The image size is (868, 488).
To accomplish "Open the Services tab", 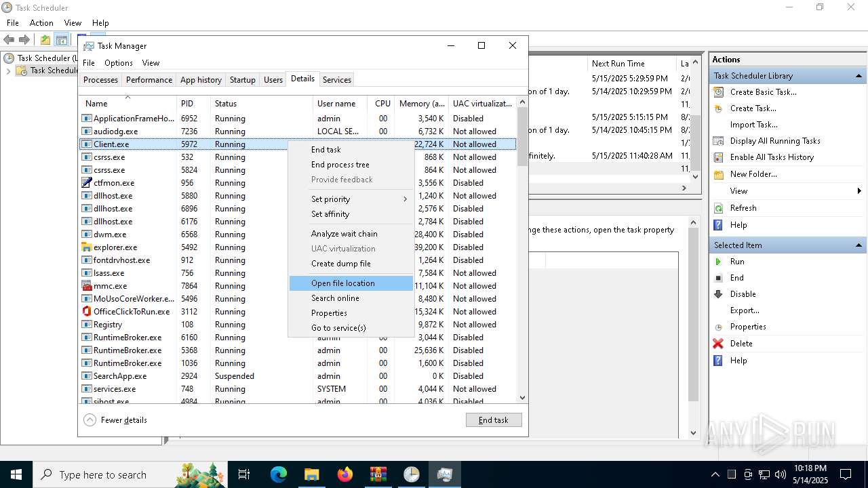I will [x=337, y=80].
